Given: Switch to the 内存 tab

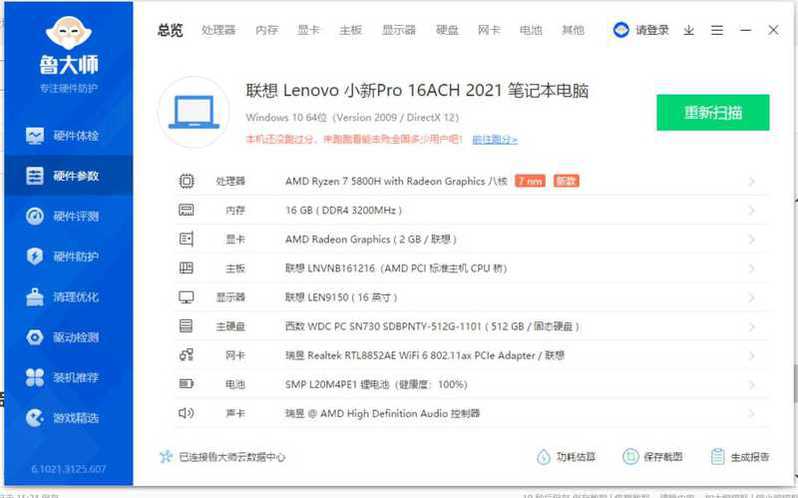Looking at the screenshot, I should pos(267,31).
